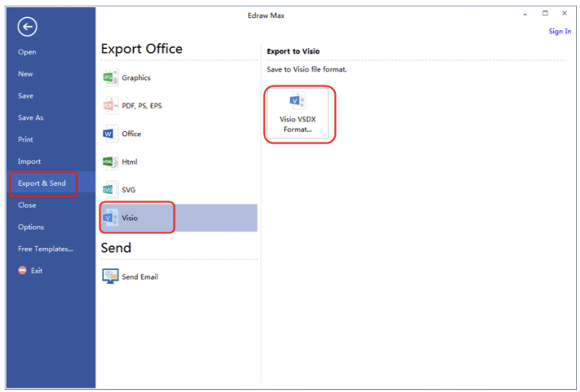Select the Visio row label

click(129, 218)
